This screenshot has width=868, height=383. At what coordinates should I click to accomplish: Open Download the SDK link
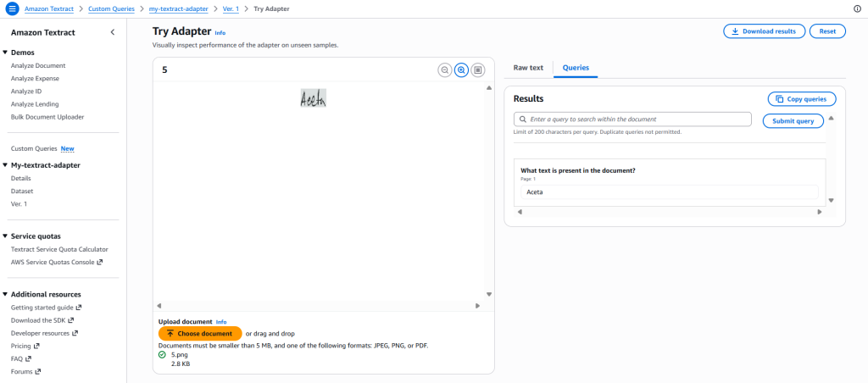point(42,320)
